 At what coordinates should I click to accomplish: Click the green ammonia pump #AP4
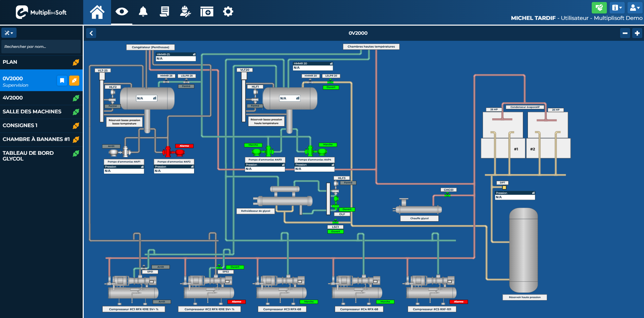coord(316,151)
